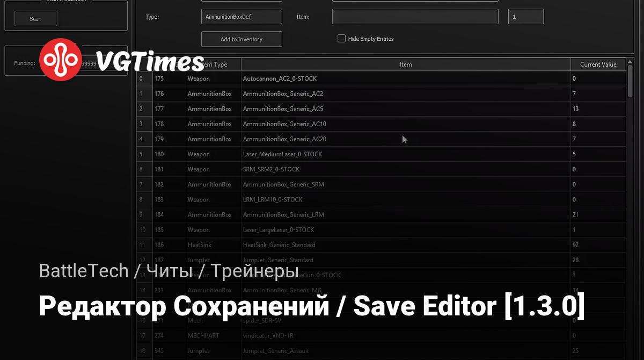Click the VGTimes red logo icon
This screenshot has width=644, height=360.
point(60,60)
